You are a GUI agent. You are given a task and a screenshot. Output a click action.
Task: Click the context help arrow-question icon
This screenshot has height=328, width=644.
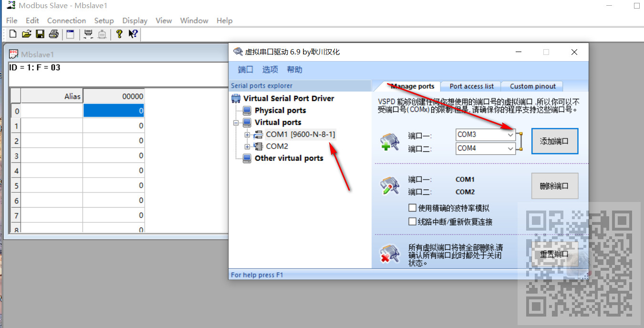click(133, 34)
